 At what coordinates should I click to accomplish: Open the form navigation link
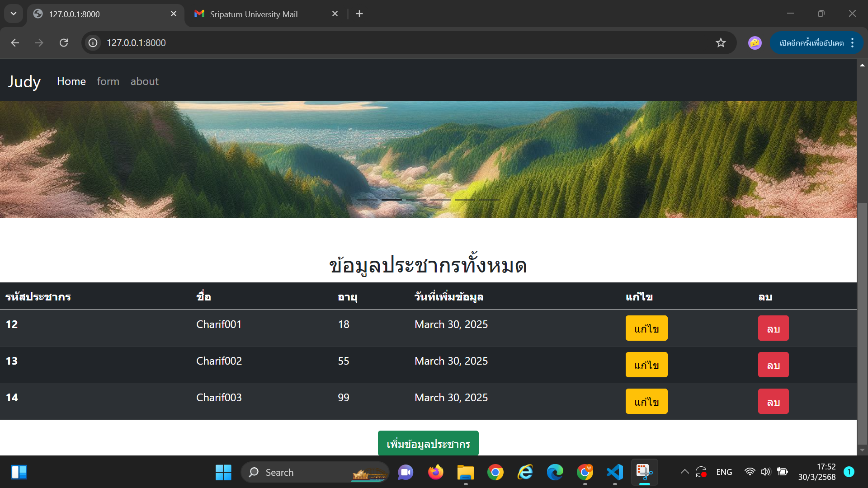point(108,81)
